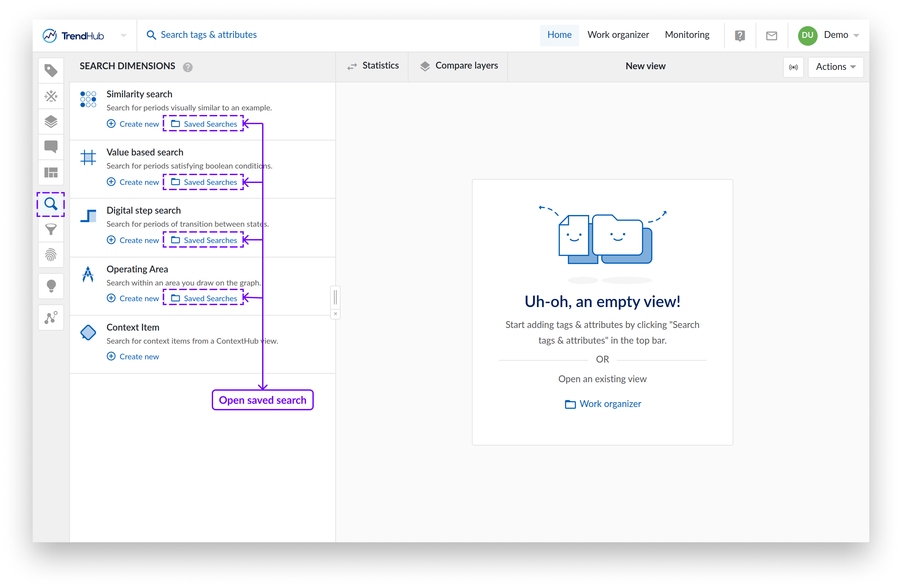Switch to Work organizer tab
Screen dimensions: 902x588
pos(618,35)
